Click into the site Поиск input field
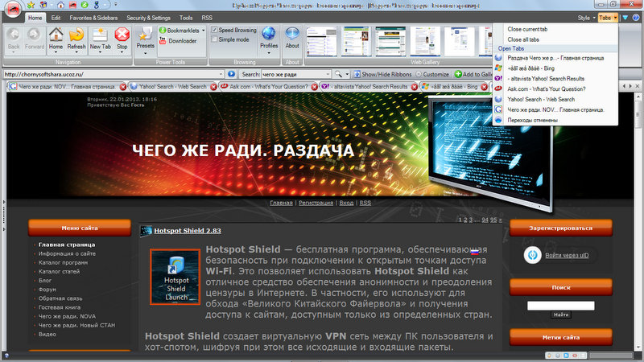 pos(560,306)
